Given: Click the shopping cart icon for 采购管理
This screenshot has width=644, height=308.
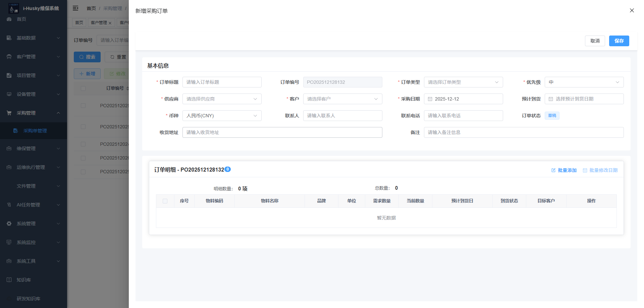Looking at the screenshot, I should (x=9, y=113).
